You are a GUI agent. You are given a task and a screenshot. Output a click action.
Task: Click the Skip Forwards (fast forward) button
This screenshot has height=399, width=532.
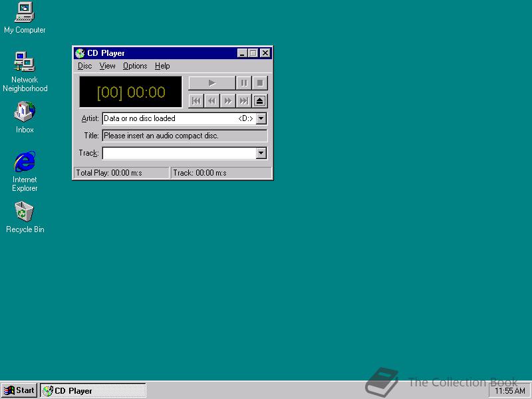click(x=227, y=101)
